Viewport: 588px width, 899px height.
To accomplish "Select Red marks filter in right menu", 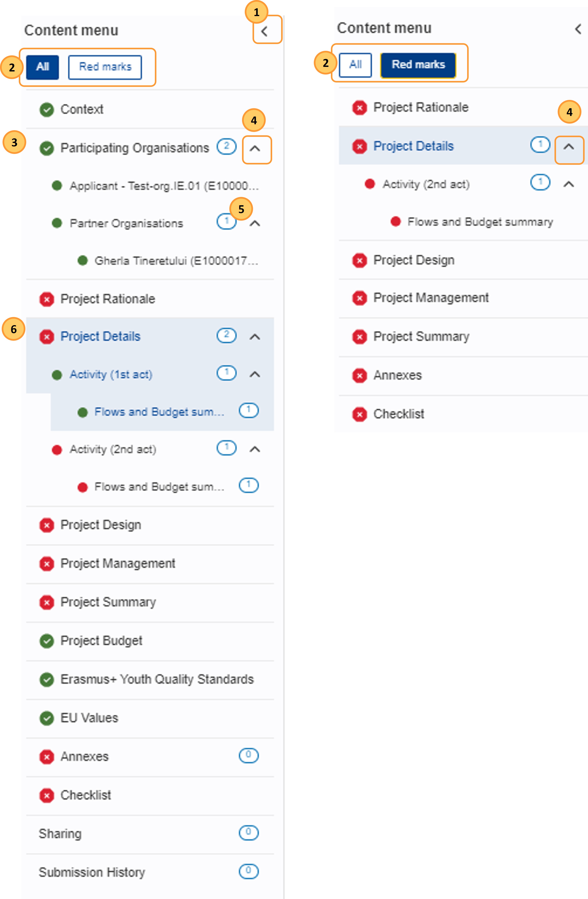I will click(418, 65).
